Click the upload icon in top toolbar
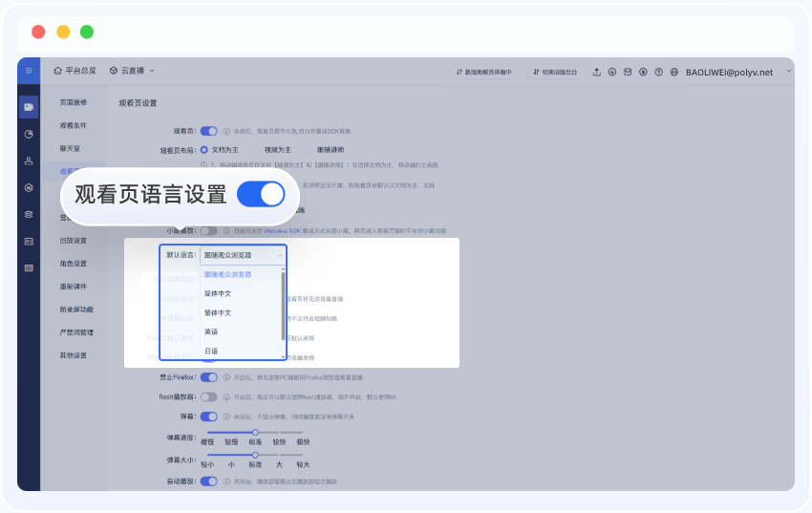Screen dimensions: 812x513 coord(597,72)
